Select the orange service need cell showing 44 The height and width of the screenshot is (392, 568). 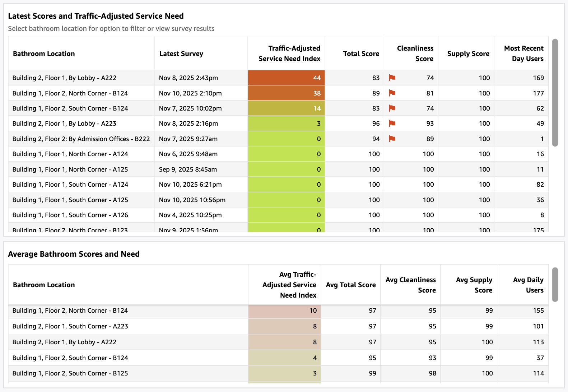tap(286, 78)
